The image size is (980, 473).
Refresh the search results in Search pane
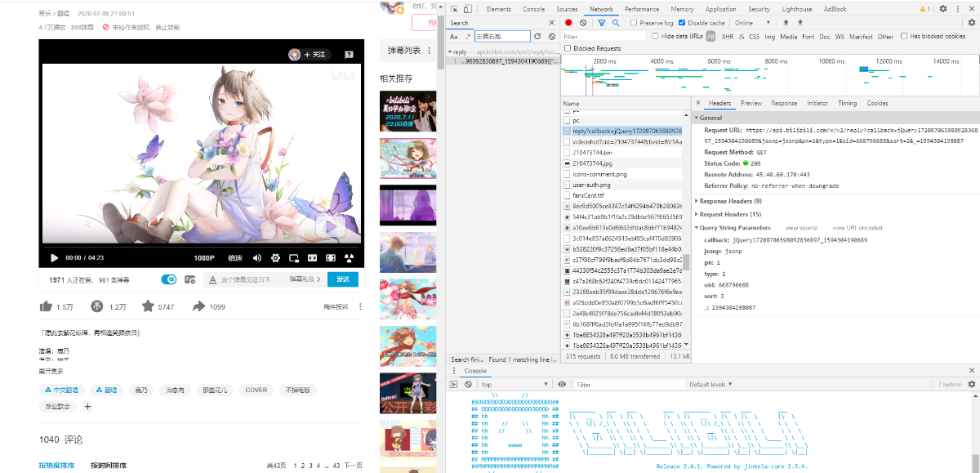(x=537, y=36)
